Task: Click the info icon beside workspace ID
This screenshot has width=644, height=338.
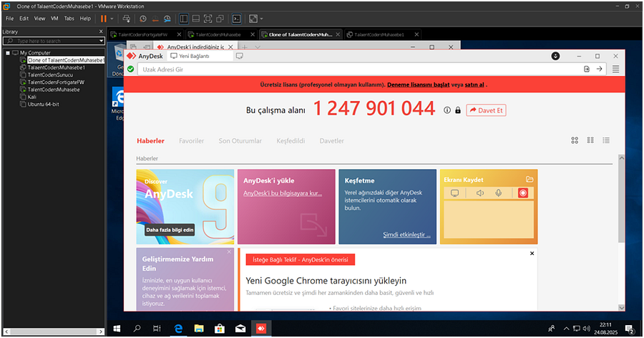Action: tap(447, 110)
